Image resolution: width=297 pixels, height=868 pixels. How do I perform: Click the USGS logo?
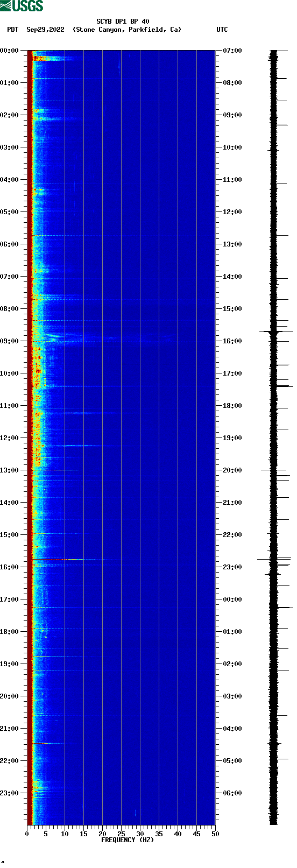point(22,6)
